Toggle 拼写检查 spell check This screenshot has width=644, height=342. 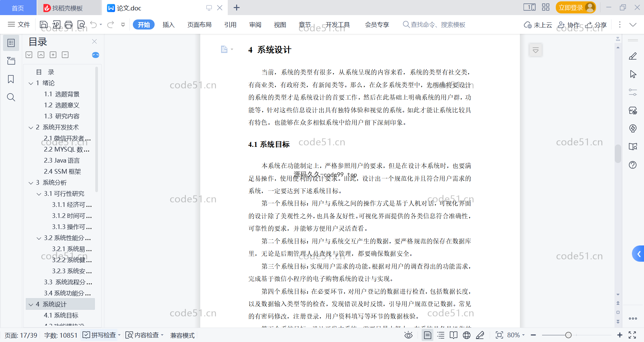(101, 335)
